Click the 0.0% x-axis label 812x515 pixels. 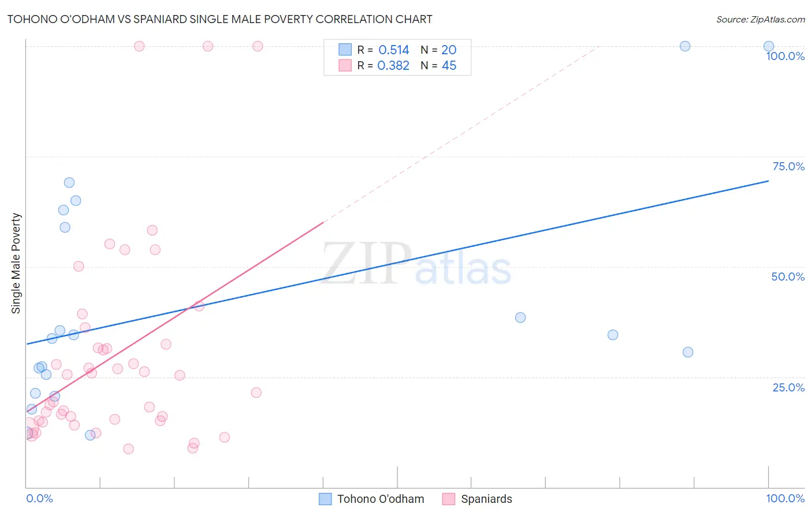40,498
